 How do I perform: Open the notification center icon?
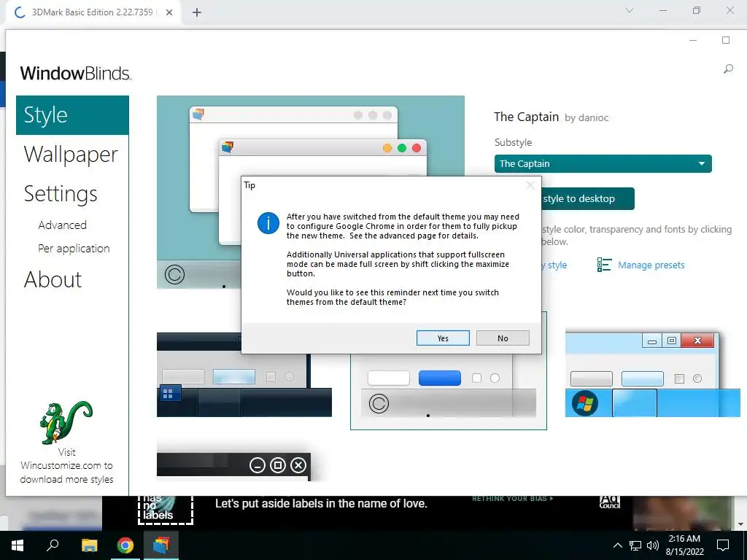tap(723, 545)
